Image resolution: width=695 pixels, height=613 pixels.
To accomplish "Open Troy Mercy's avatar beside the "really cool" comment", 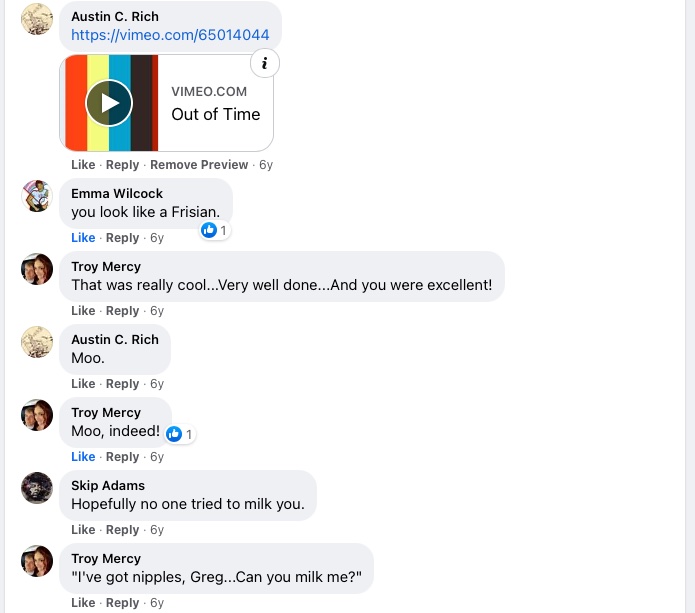I will [x=37, y=269].
